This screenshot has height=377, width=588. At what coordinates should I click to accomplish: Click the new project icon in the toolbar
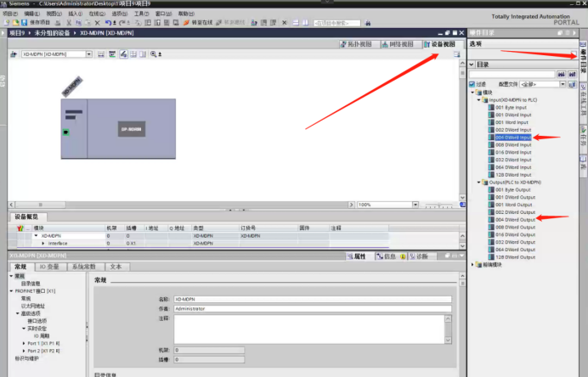[x=7, y=23]
